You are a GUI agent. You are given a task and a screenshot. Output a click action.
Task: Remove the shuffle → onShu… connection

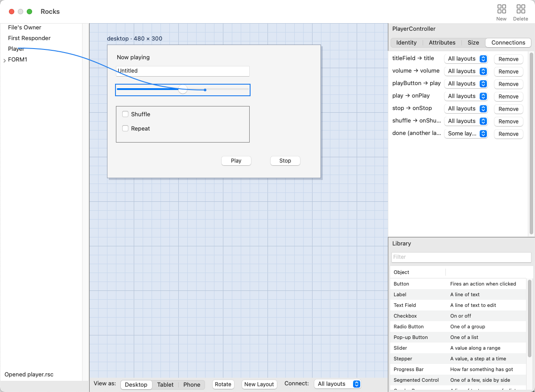click(x=508, y=121)
